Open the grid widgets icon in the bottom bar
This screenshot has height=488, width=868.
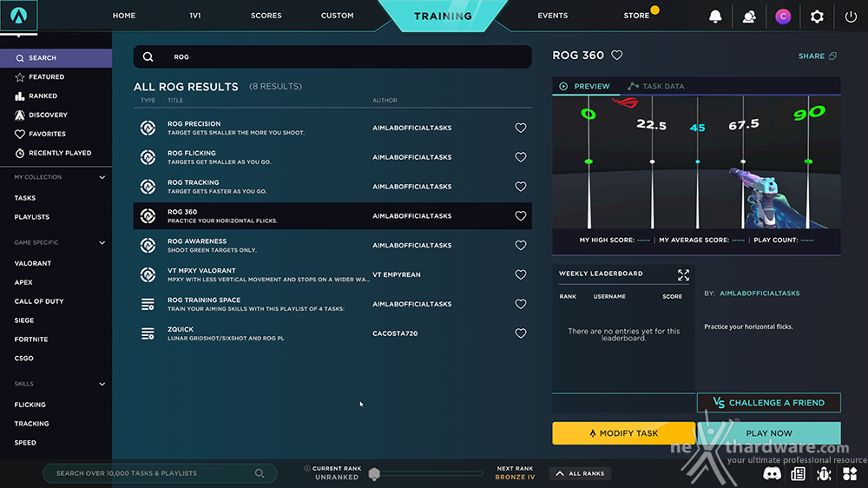(x=850, y=473)
